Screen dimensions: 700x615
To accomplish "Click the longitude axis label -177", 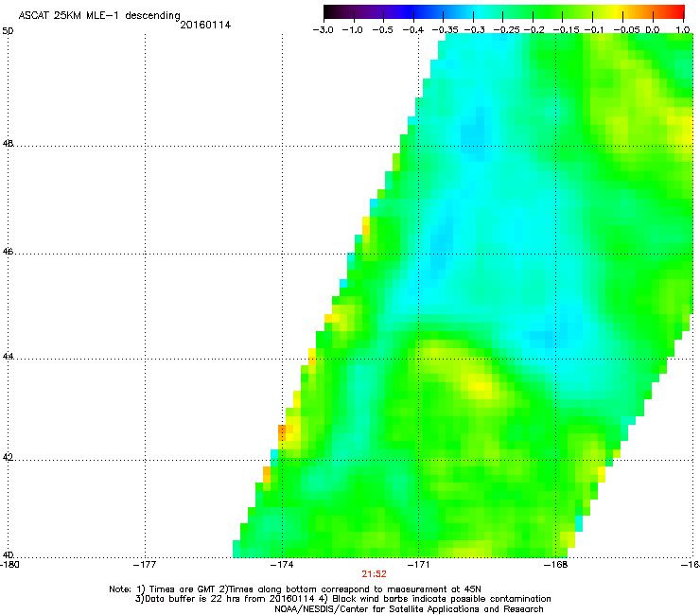I will (x=145, y=565).
